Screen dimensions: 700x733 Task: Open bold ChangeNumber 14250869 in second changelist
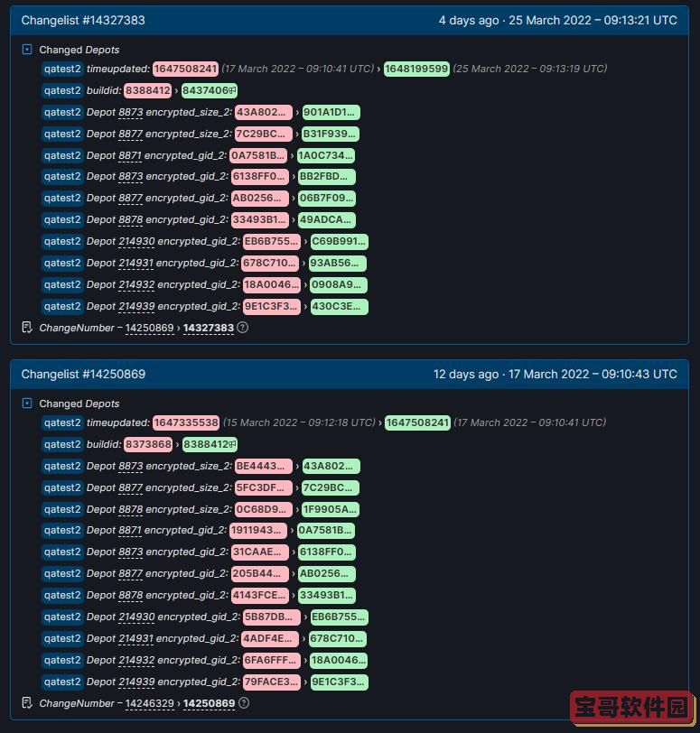[x=209, y=703]
